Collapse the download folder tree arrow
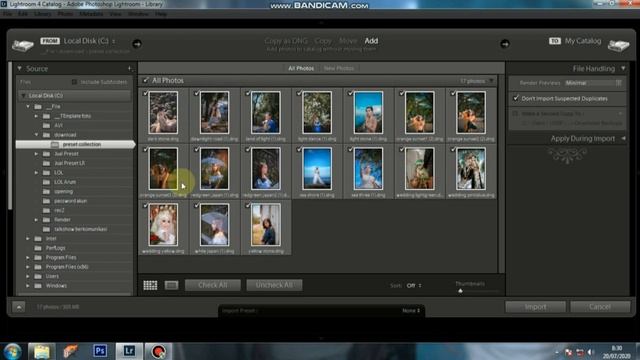The height and width of the screenshot is (360, 640). (x=36, y=135)
